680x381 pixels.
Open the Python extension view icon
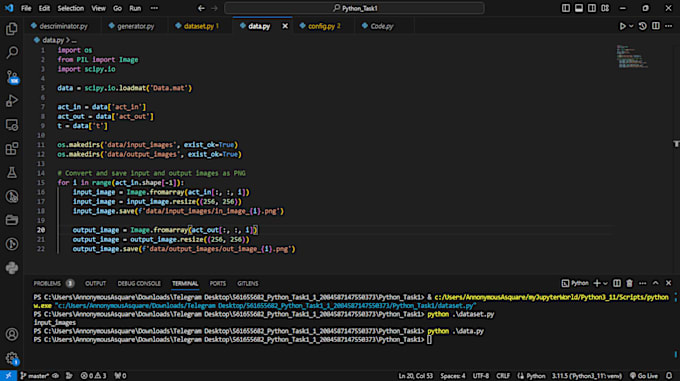click(x=12, y=268)
